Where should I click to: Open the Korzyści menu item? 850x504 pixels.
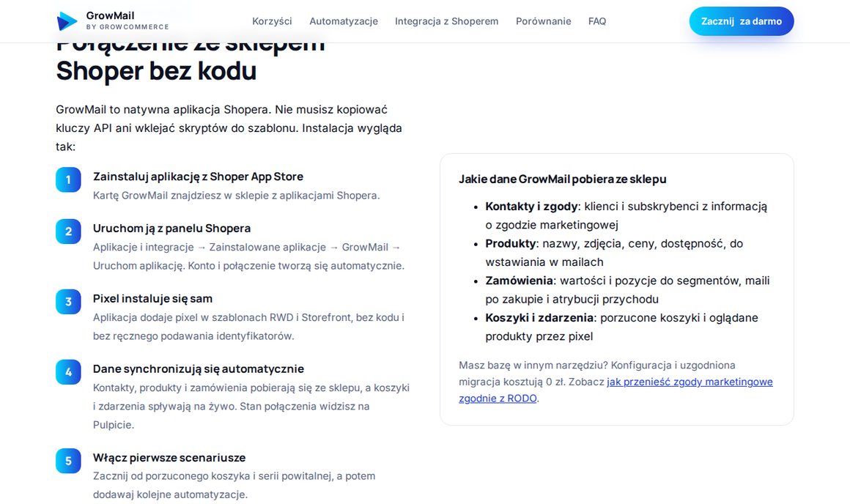[272, 21]
